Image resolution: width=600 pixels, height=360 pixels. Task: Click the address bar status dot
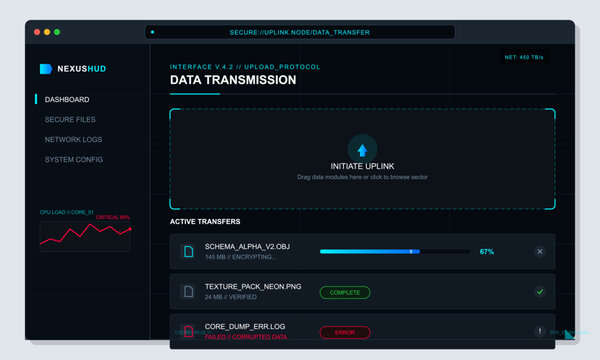[x=153, y=32]
